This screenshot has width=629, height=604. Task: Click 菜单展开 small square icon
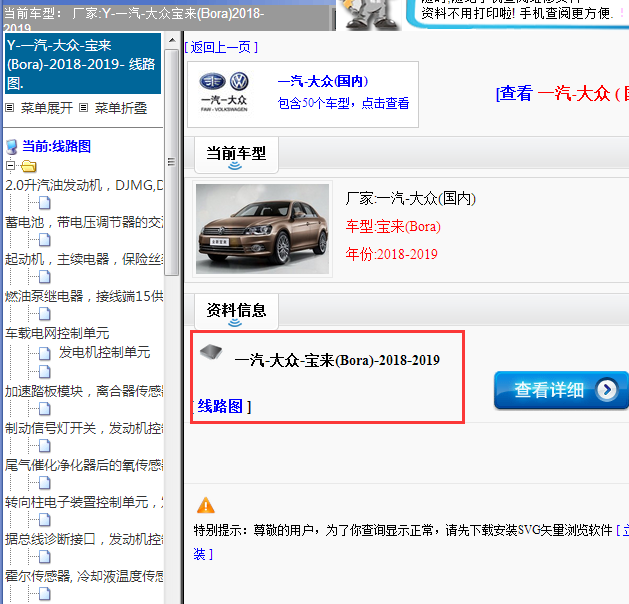click(x=10, y=107)
